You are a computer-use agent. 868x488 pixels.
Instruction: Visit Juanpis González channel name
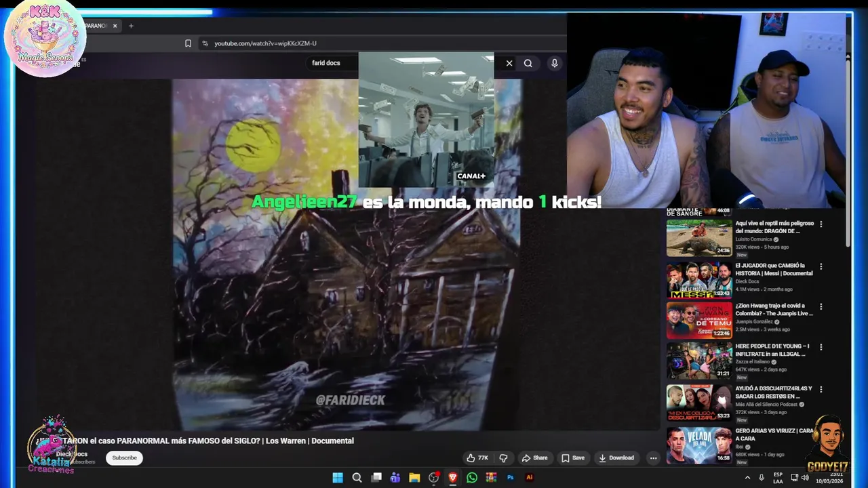[x=755, y=321]
